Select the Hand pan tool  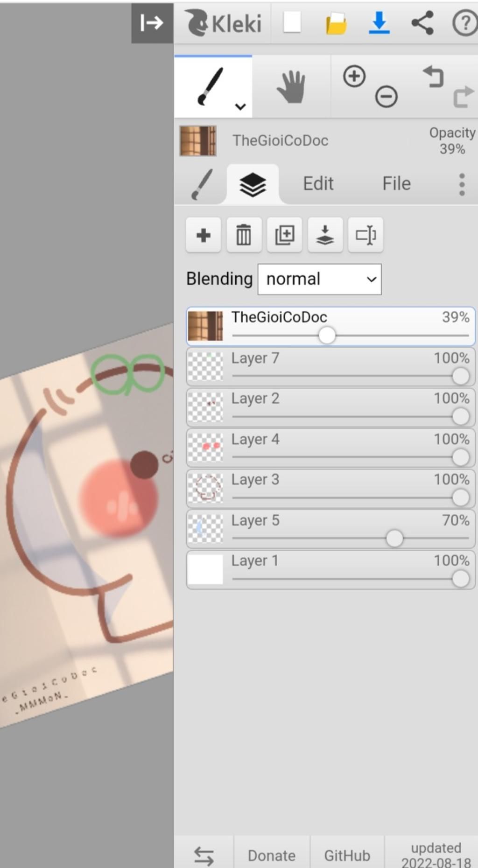(291, 86)
